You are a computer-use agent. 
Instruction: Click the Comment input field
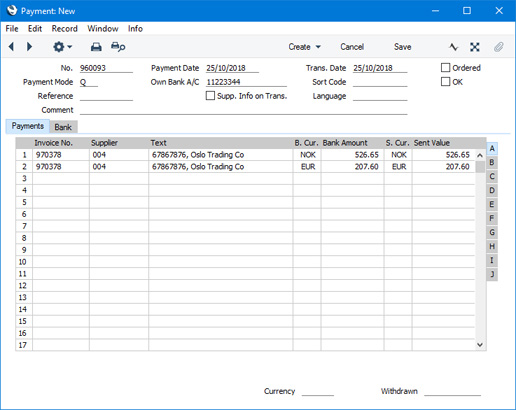point(243,110)
